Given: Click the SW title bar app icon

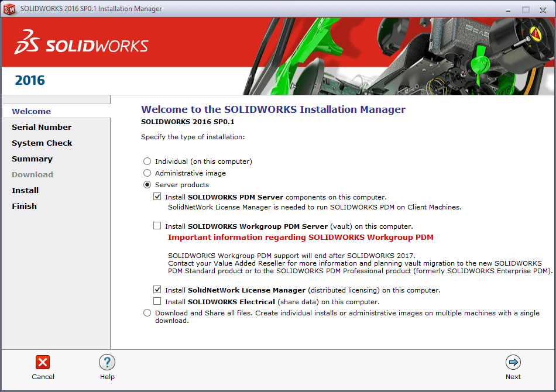Looking at the screenshot, I should (x=9, y=9).
